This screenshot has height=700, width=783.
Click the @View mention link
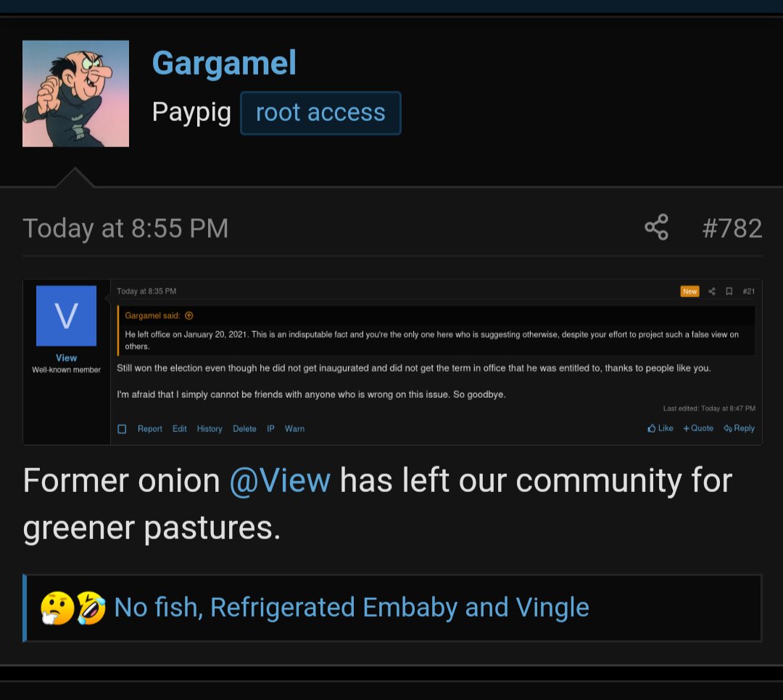[280, 480]
